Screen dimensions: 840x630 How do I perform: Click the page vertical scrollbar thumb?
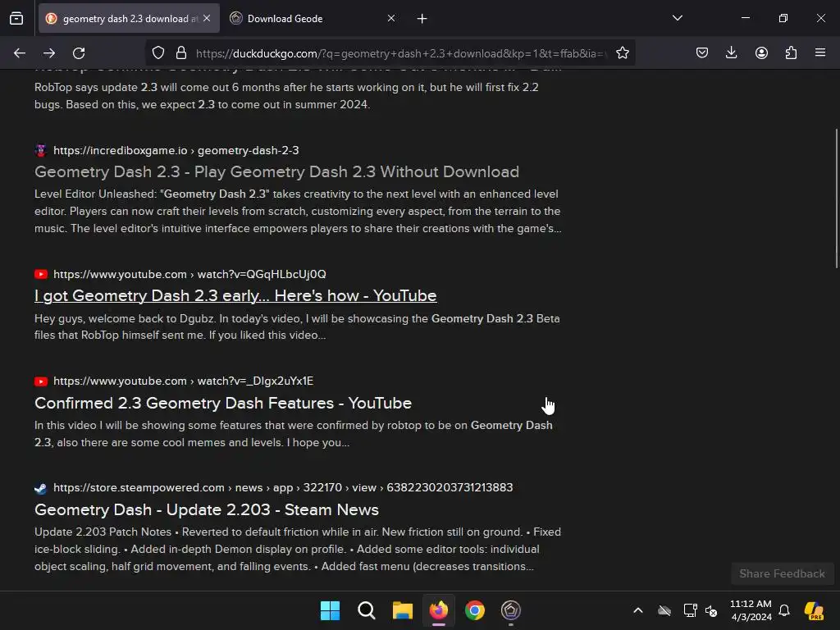pos(836,199)
